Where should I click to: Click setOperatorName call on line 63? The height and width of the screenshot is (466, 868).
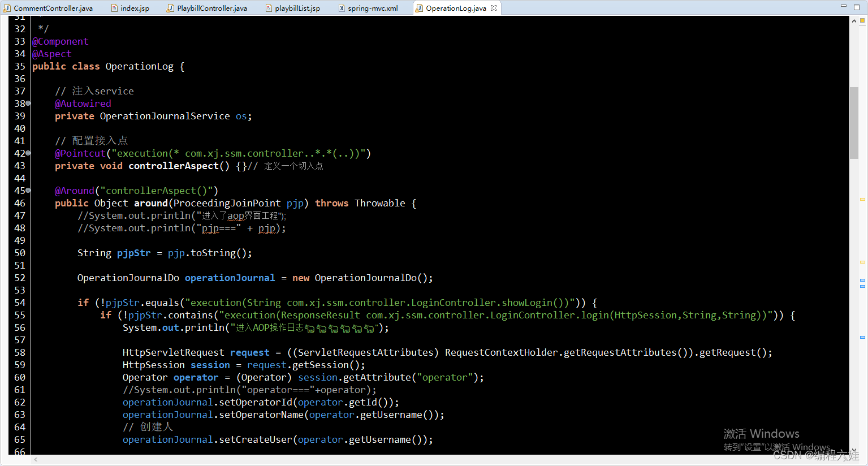[x=261, y=415]
